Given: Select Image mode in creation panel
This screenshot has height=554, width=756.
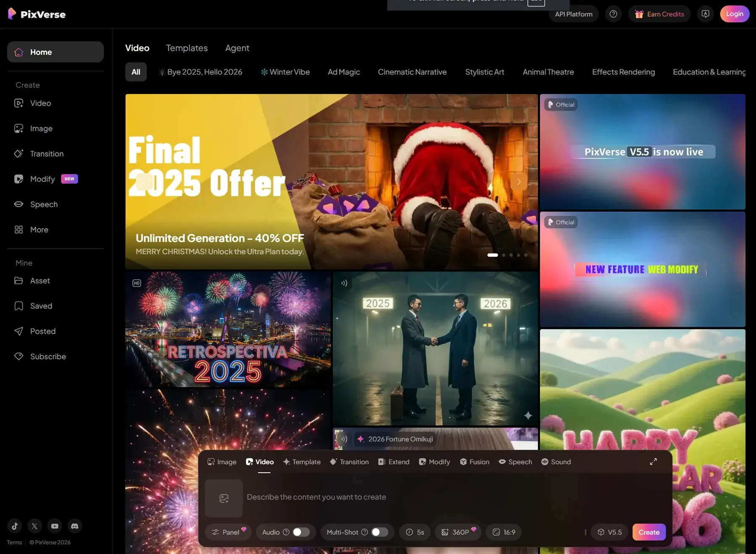Looking at the screenshot, I should pos(222,462).
